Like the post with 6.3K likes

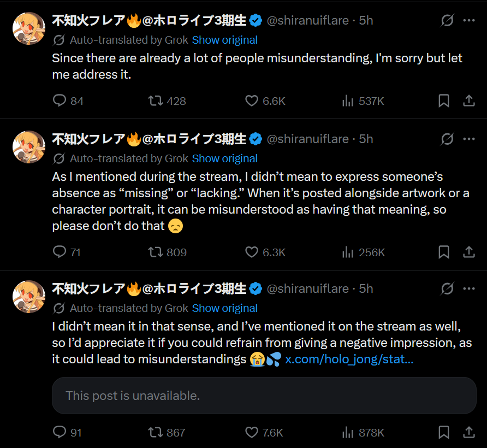tap(252, 252)
